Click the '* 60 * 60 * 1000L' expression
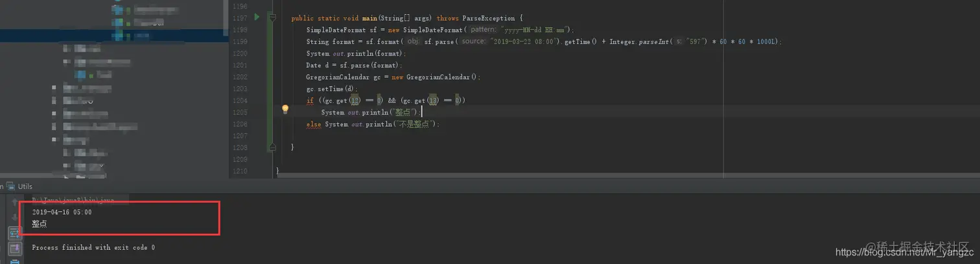The height and width of the screenshot is (264, 980). click(x=743, y=41)
